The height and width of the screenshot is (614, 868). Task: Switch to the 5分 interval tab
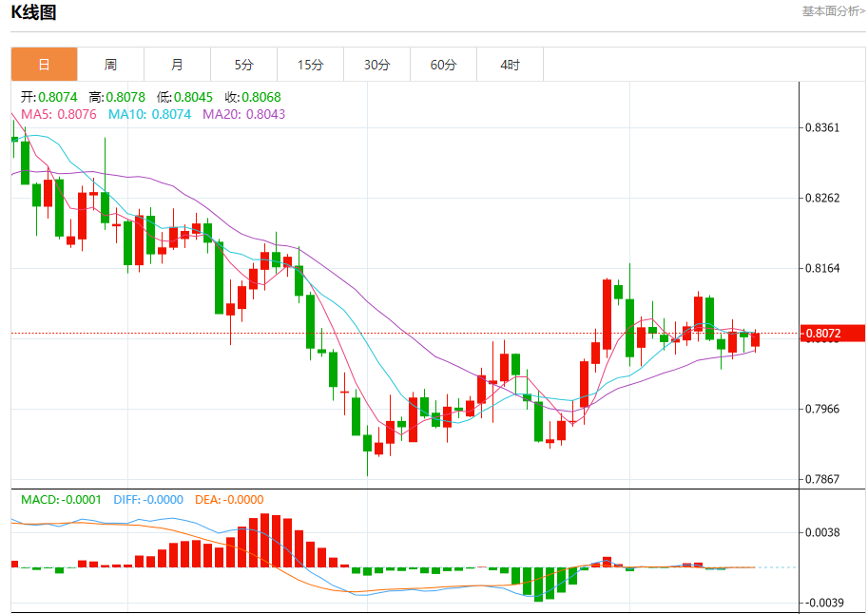tap(243, 65)
